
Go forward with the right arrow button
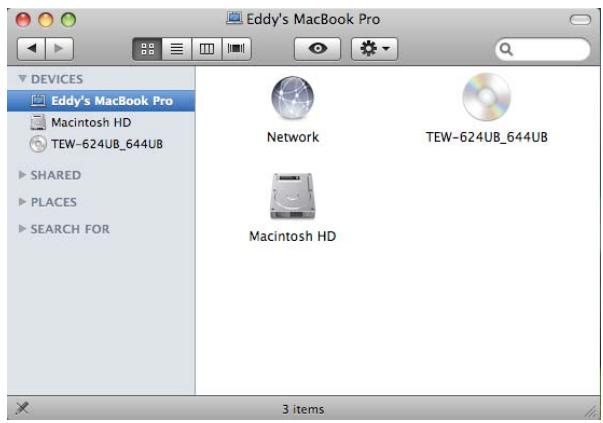coord(59,49)
